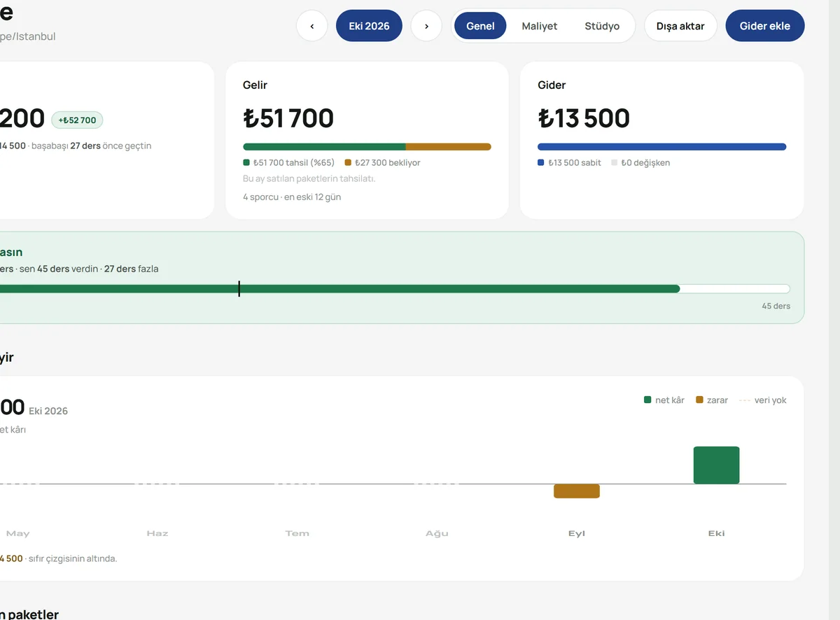
Task: Click the blue swatch beside '₺13 500 sabit'
Action: tap(541, 162)
